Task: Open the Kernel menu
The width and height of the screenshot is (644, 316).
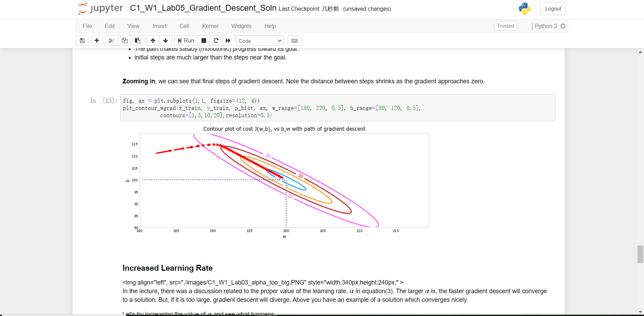Action: [210, 26]
